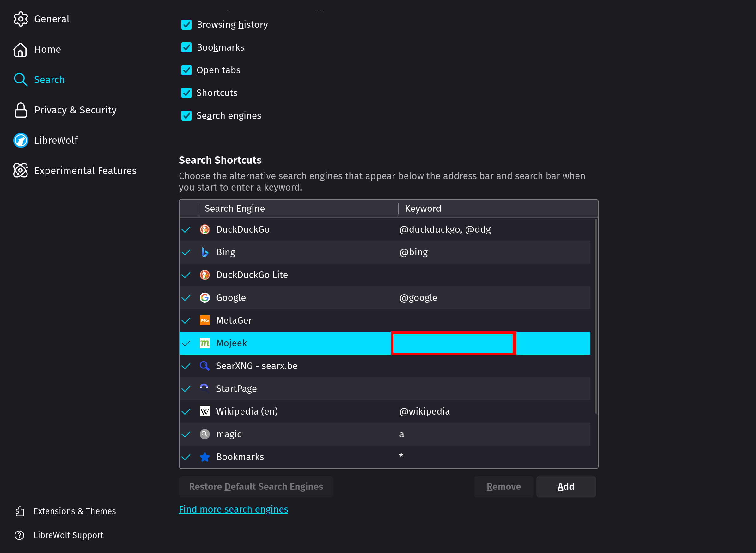Select the '@bing' keyword cell
This screenshot has height=553, width=756.
point(413,252)
